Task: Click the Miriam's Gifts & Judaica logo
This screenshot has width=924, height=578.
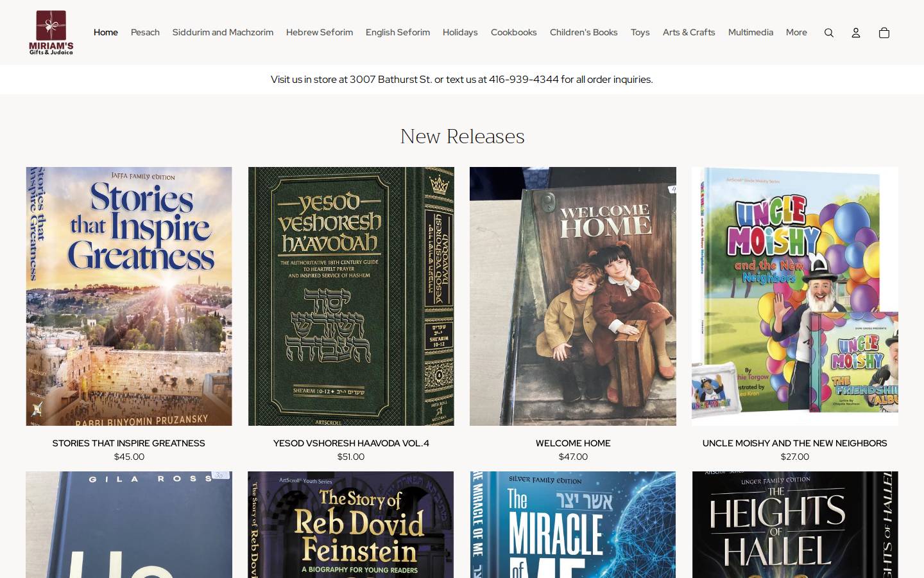Action: click(x=51, y=32)
